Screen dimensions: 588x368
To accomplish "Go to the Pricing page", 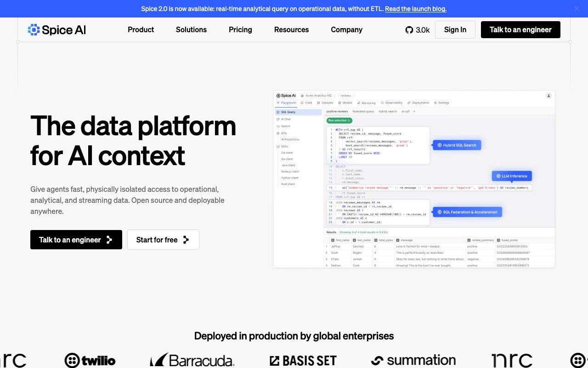I will (x=240, y=29).
